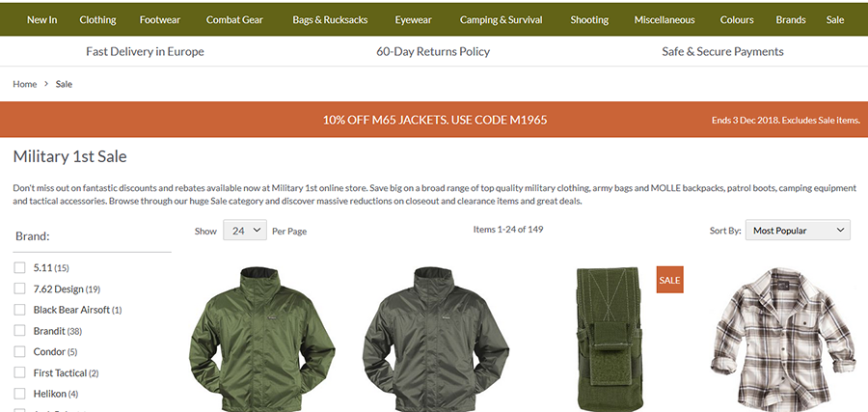Select the Condor brand checkbox
The image size is (868, 412).
click(19, 351)
